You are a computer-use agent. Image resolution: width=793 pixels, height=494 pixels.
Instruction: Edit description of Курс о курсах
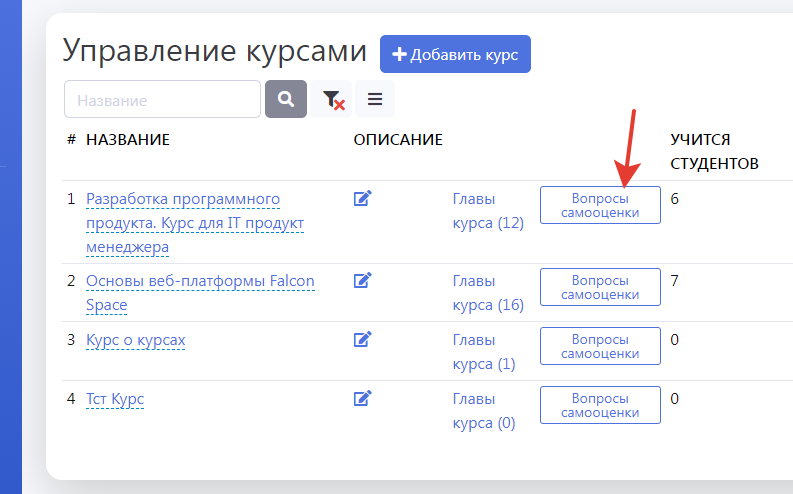[x=363, y=339]
